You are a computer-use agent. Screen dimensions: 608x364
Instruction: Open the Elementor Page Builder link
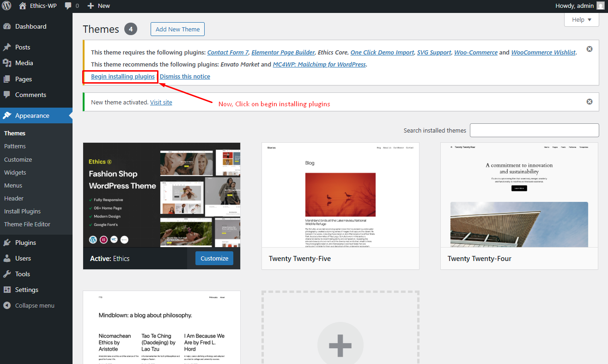283,52
